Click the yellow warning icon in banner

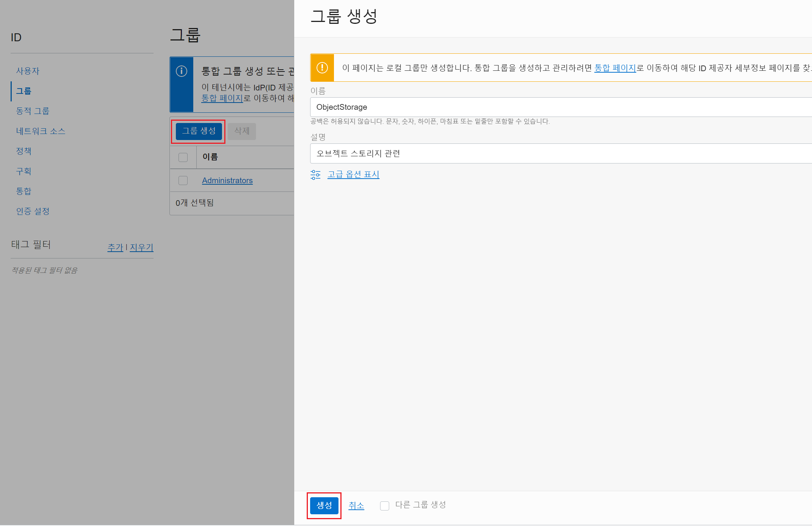point(322,68)
